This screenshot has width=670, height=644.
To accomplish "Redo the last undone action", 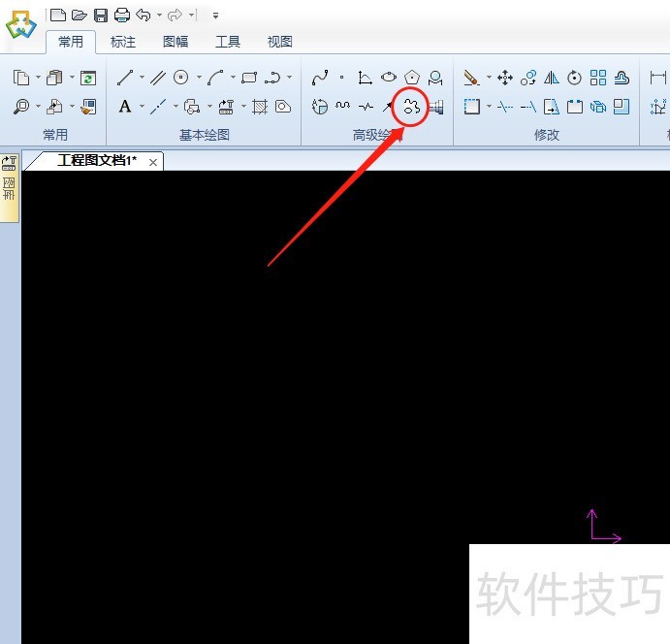I will click(x=175, y=16).
